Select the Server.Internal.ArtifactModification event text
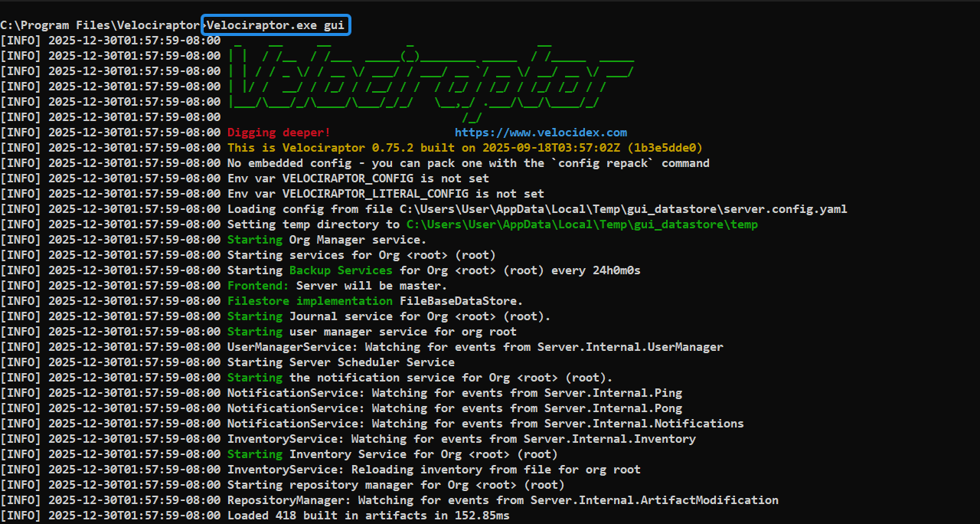Screen dimensions: 980x524 click(655, 499)
